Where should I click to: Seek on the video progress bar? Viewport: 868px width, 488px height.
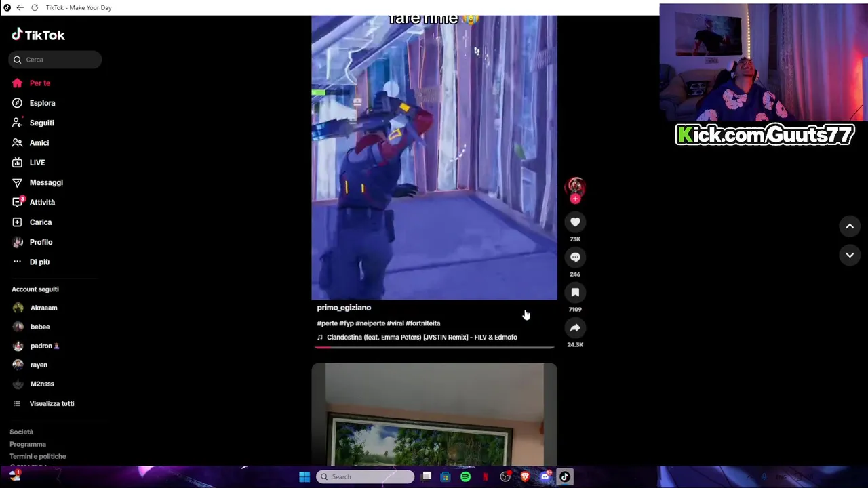[x=434, y=347]
